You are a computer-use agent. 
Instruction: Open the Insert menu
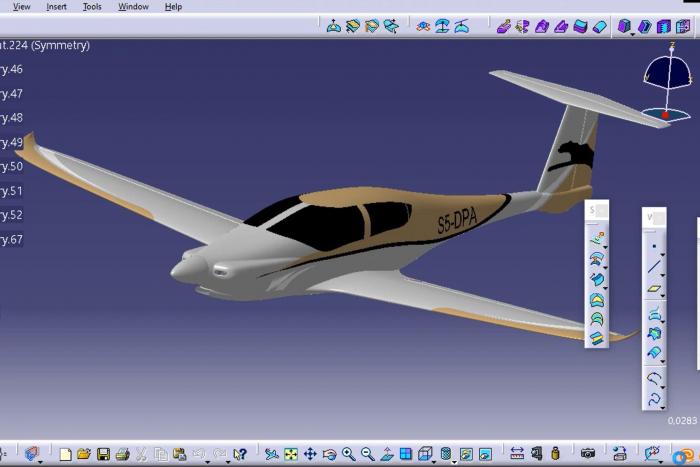click(x=56, y=7)
